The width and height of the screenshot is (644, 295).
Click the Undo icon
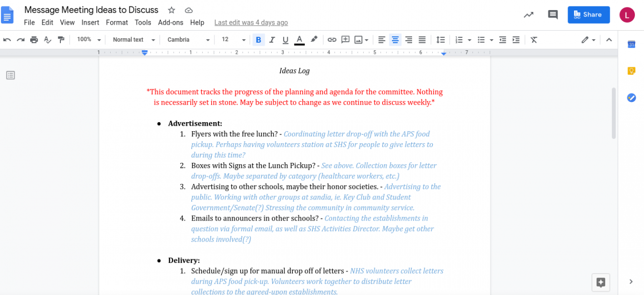[x=7, y=40]
